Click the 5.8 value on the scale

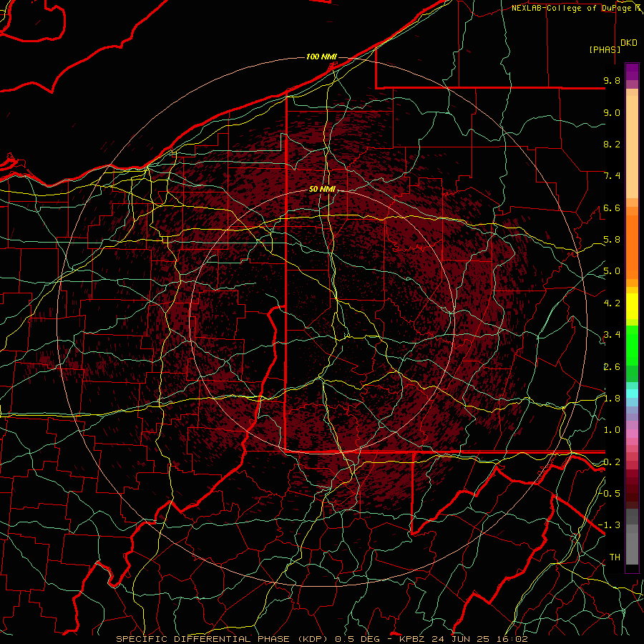[612, 240]
